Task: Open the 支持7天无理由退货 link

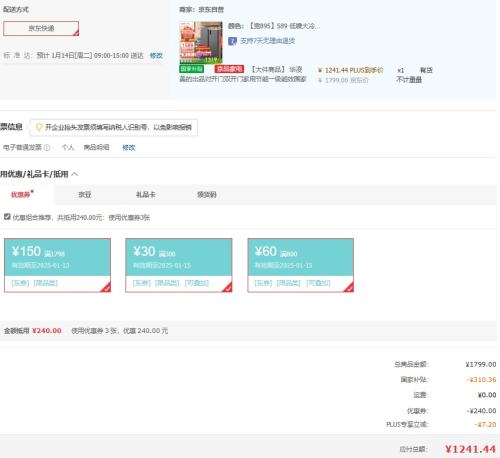Action: click(x=268, y=41)
